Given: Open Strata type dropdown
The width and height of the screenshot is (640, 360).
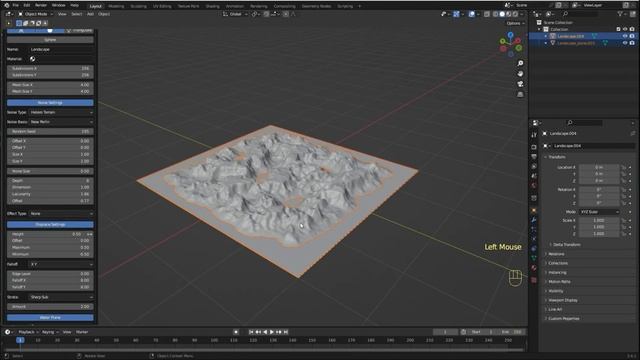Looking at the screenshot, I should [61, 297].
